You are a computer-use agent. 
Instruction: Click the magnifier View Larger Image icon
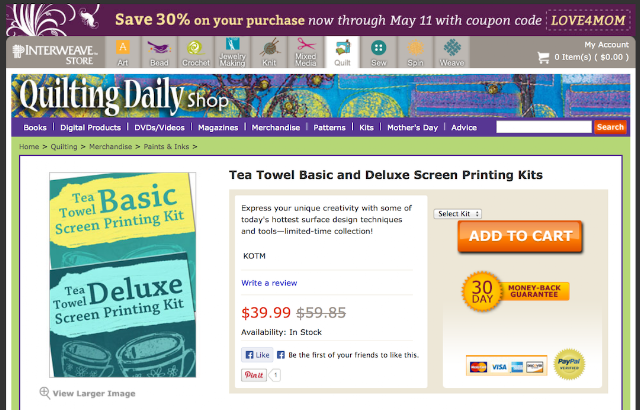[x=44, y=393]
